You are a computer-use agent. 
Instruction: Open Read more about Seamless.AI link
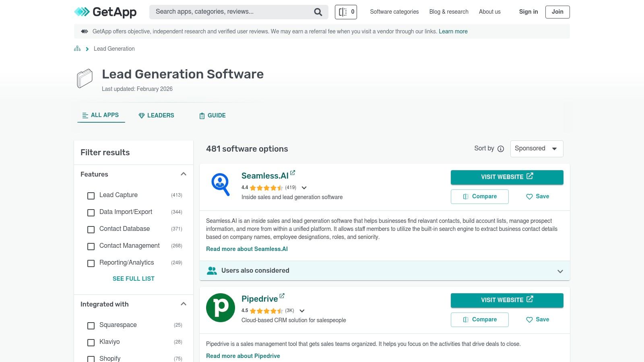click(x=246, y=249)
